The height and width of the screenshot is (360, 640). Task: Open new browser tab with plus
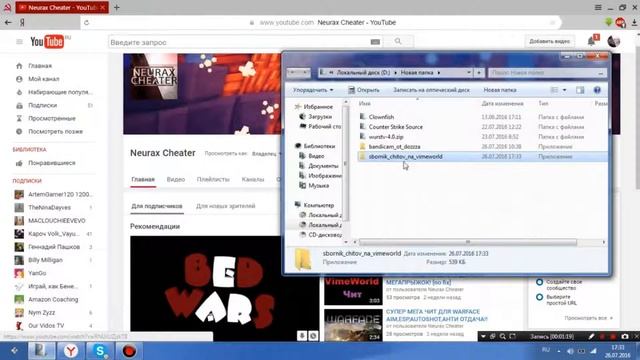117,7
